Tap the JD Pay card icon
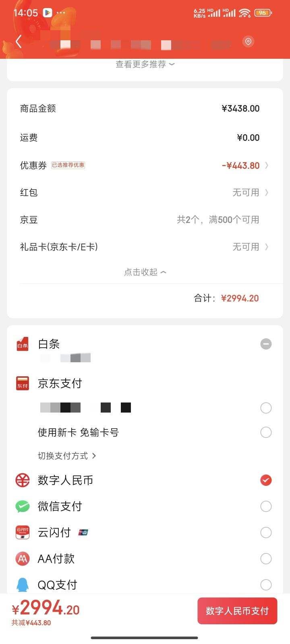Screen dimensions: 290x644 (23, 383)
